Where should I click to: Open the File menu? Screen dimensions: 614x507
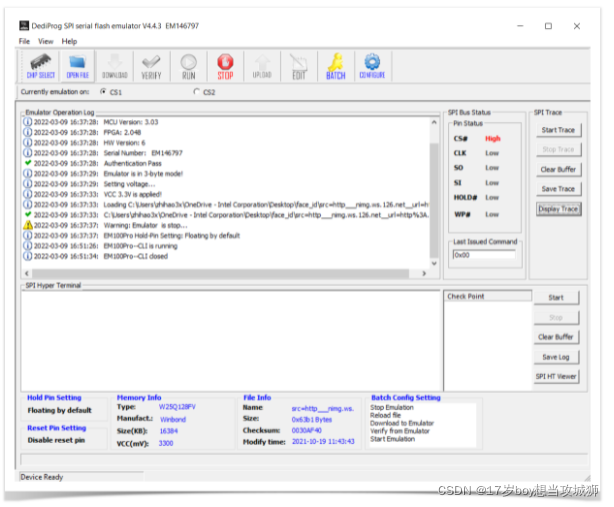tap(24, 41)
